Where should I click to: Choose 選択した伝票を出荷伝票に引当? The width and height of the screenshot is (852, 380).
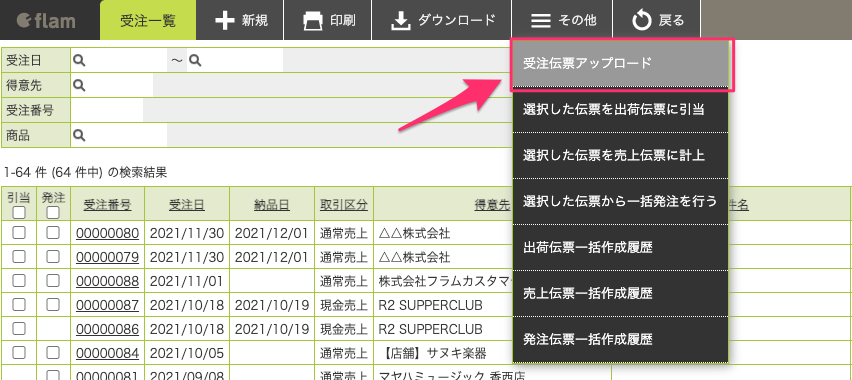pyautogui.click(x=620, y=109)
